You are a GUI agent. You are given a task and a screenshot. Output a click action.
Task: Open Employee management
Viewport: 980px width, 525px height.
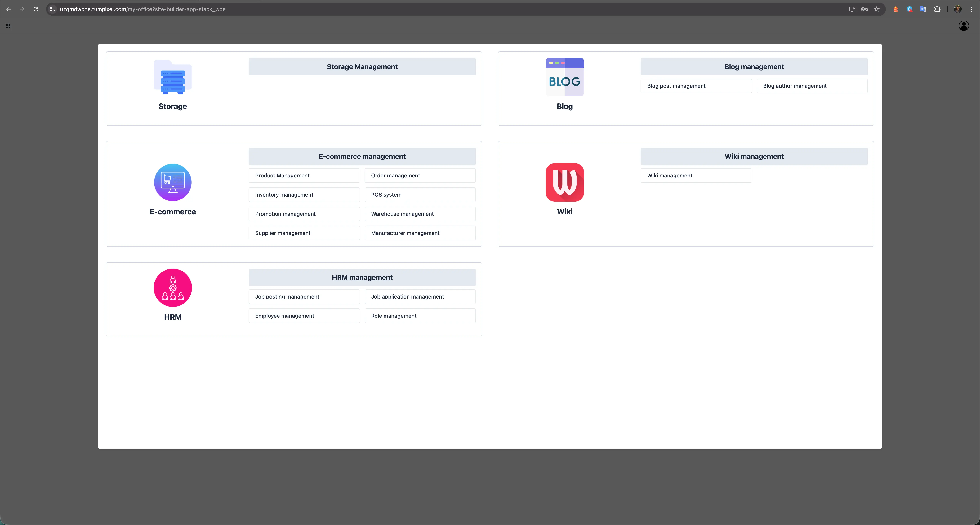304,316
